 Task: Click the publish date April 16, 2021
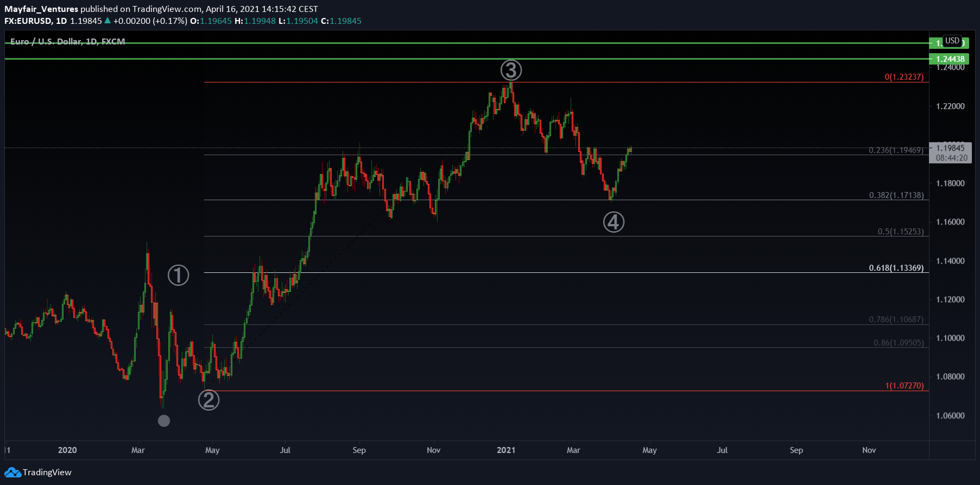point(236,9)
